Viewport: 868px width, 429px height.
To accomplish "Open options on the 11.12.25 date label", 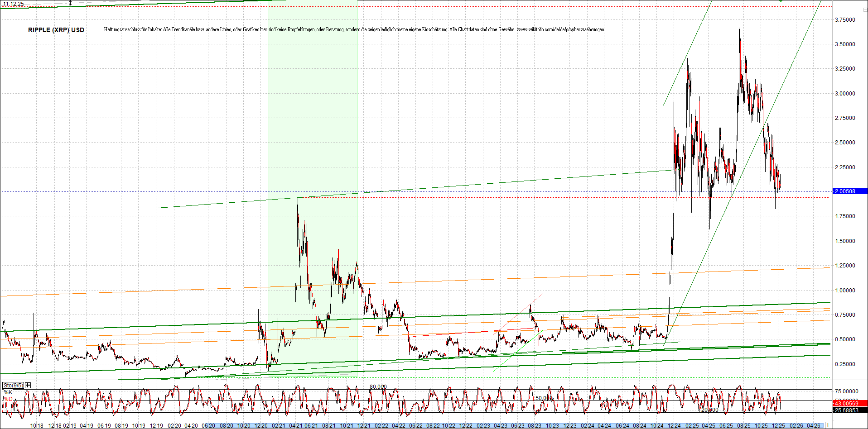I will tap(13, 4).
